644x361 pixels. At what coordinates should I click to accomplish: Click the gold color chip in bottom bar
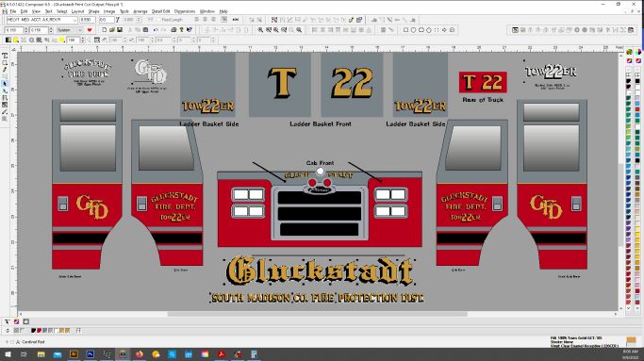[x=62, y=330]
